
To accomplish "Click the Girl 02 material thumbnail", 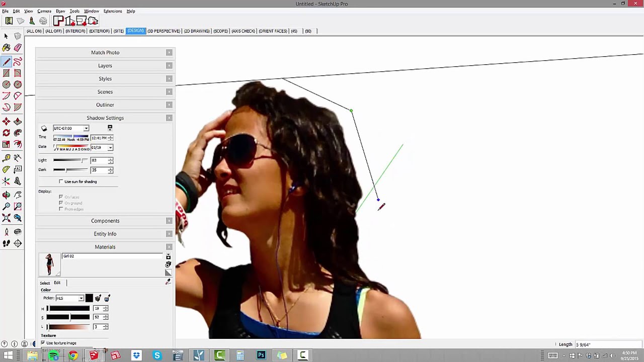I will [49, 264].
